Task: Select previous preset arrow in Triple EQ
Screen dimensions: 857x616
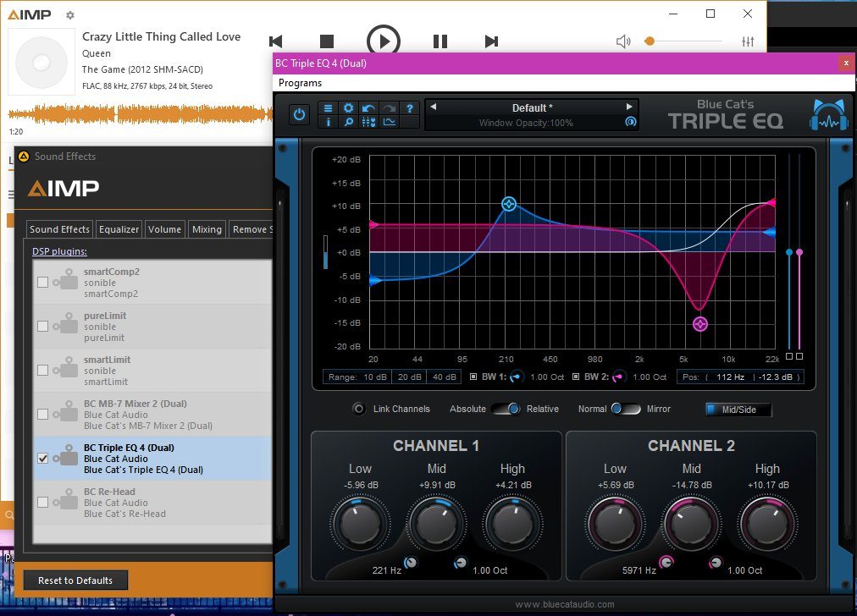Action: tap(434, 107)
